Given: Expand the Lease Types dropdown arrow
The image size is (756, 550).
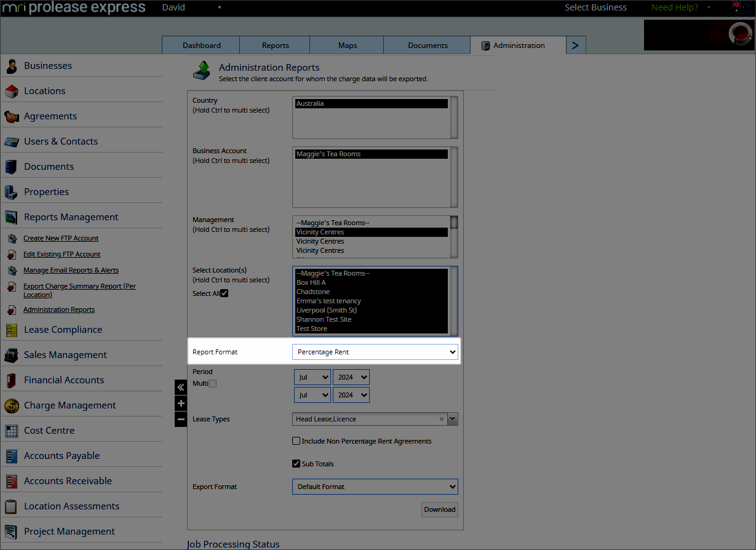Looking at the screenshot, I should tap(453, 419).
